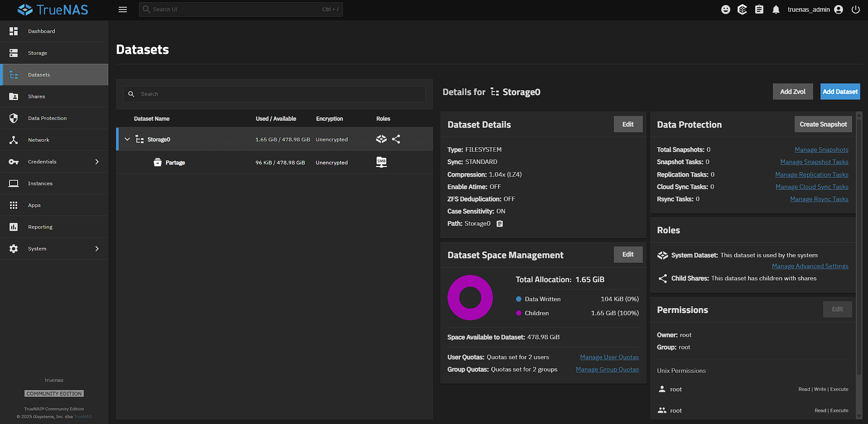Click the Credentials key icon

pos(14,162)
